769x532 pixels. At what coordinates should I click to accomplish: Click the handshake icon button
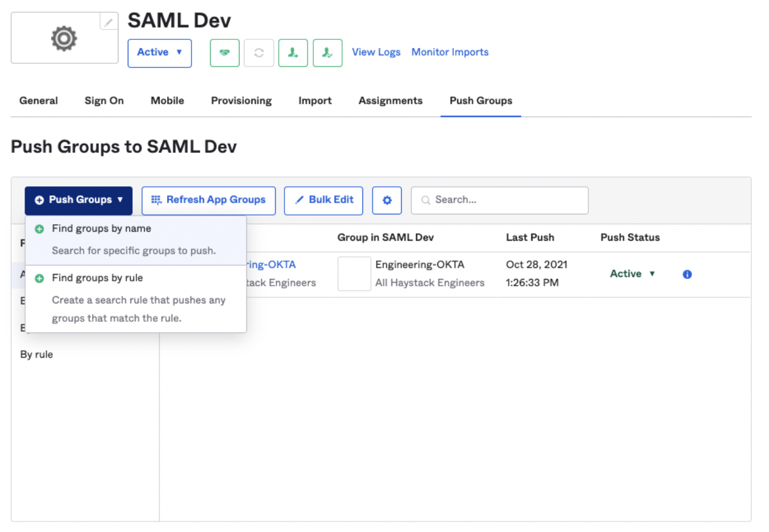pos(224,53)
